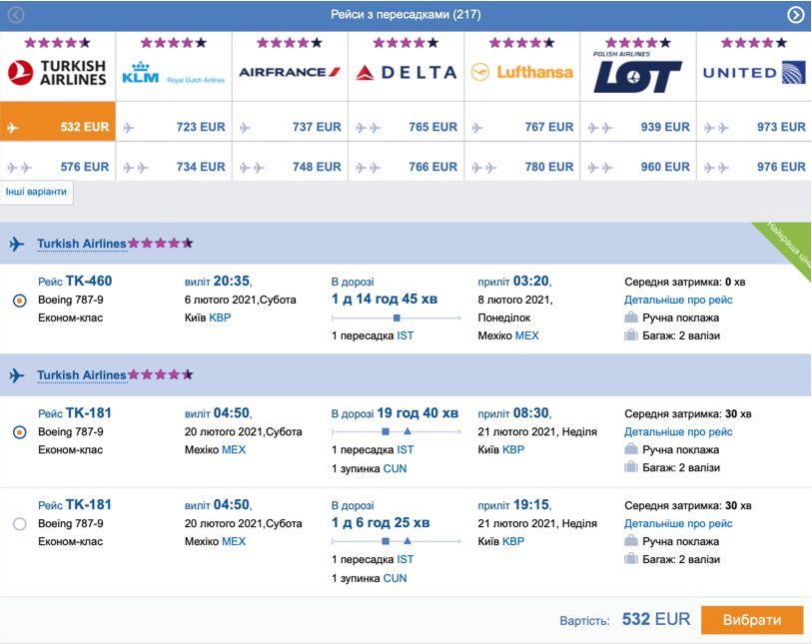This screenshot has height=644, width=812.
Task: Select the 976 EUR United fare
Action: 753,167
